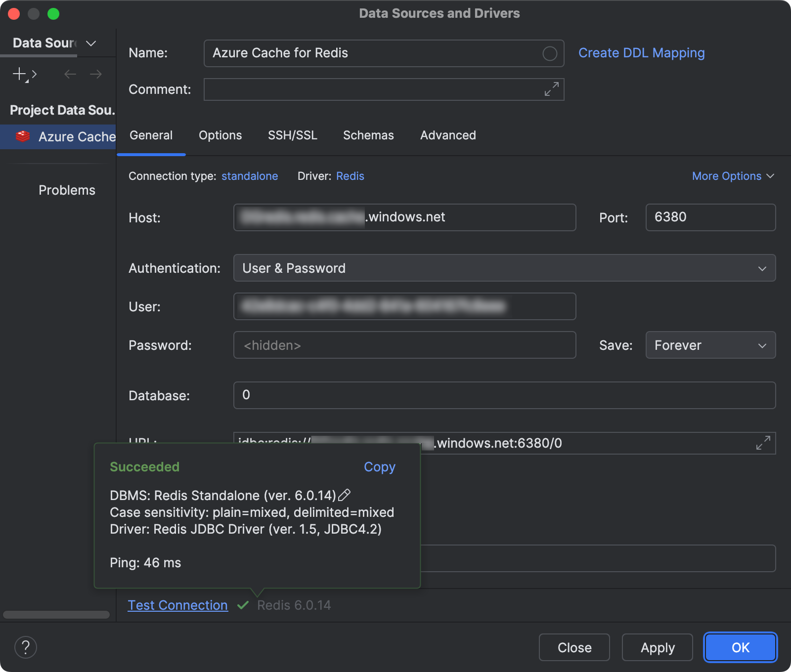Open the Schemas tab

[368, 135]
